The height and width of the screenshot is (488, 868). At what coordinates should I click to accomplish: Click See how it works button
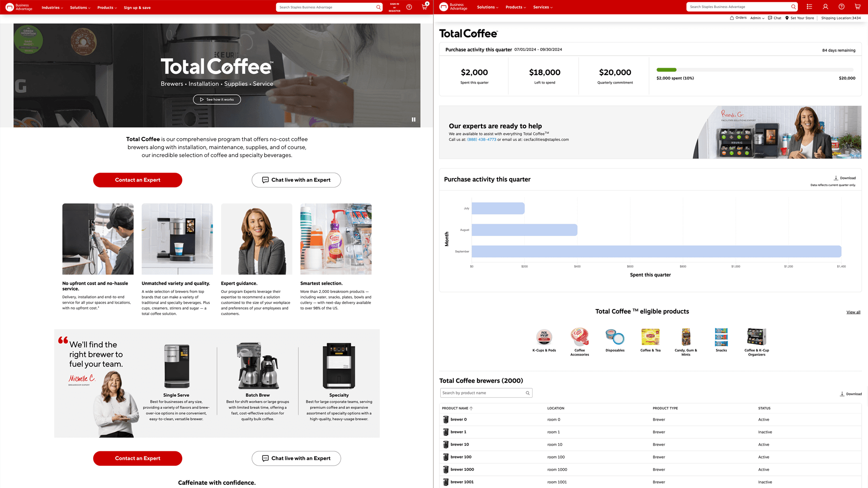(x=217, y=99)
